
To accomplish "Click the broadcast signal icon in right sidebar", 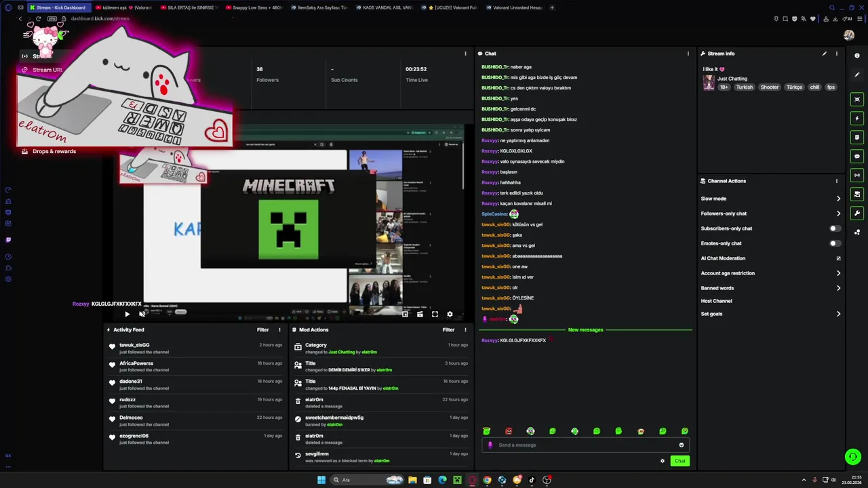I will tap(857, 176).
